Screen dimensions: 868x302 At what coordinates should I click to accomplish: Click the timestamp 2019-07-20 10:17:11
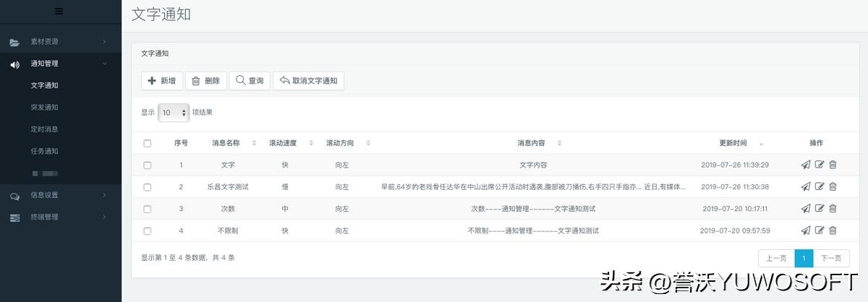(x=735, y=209)
